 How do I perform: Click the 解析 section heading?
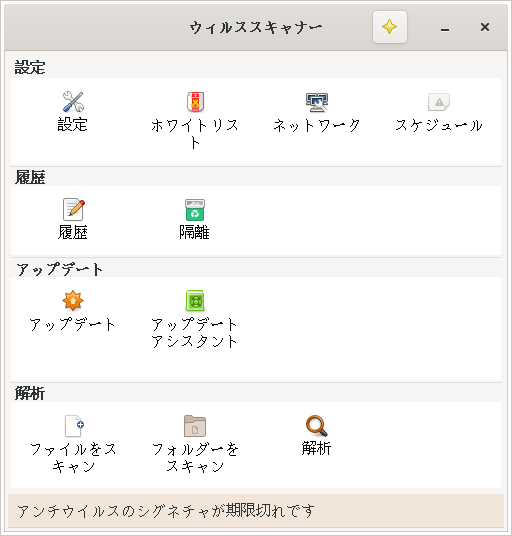tap(30, 393)
